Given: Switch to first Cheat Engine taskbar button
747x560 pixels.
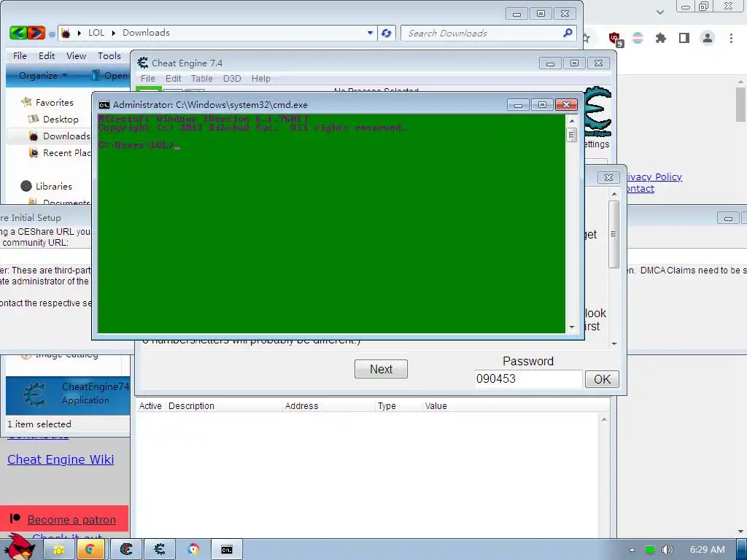Looking at the screenshot, I should [126, 550].
